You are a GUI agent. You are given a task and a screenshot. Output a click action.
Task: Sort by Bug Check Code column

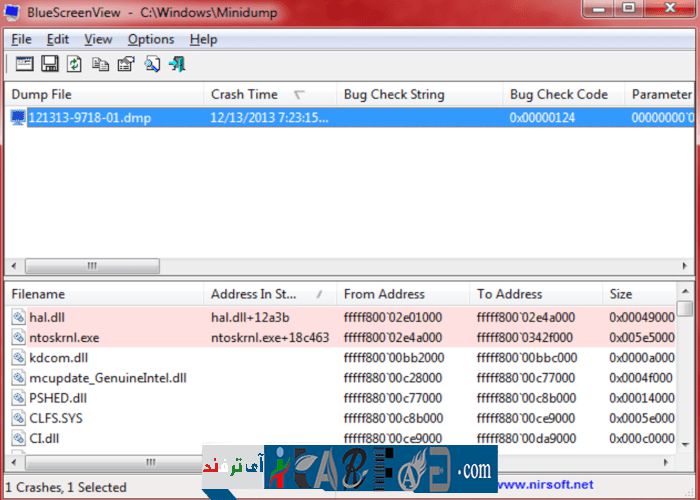tap(558, 94)
